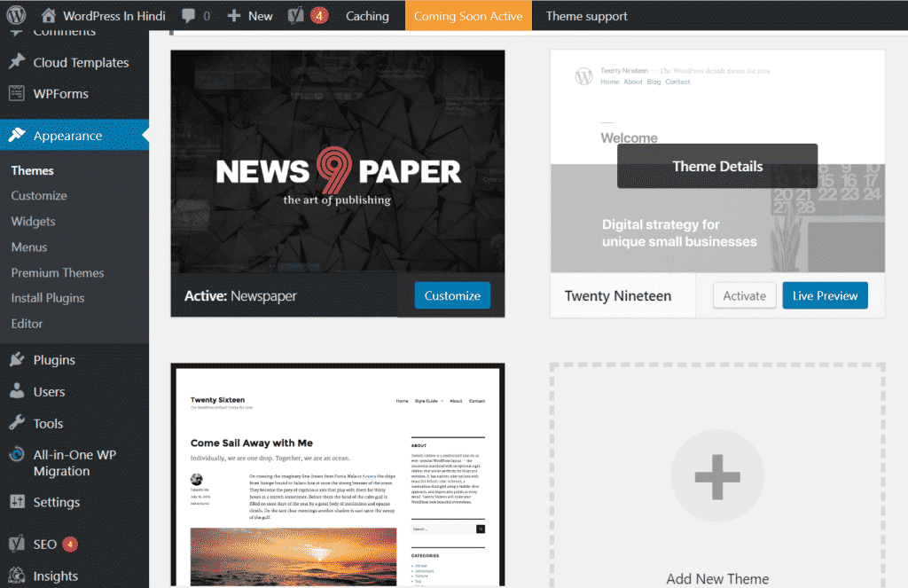Click the plus icon next to New
Image resolution: width=908 pixels, height=588 pixels.
click(234, 16)
